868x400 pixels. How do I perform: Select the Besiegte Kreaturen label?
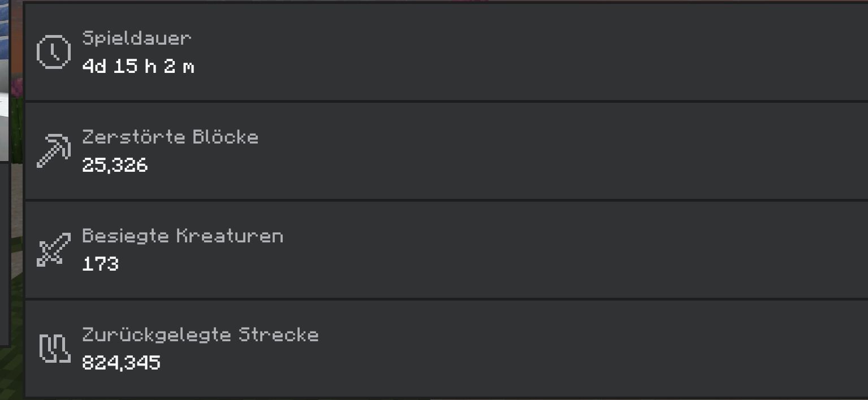point(183,236)
